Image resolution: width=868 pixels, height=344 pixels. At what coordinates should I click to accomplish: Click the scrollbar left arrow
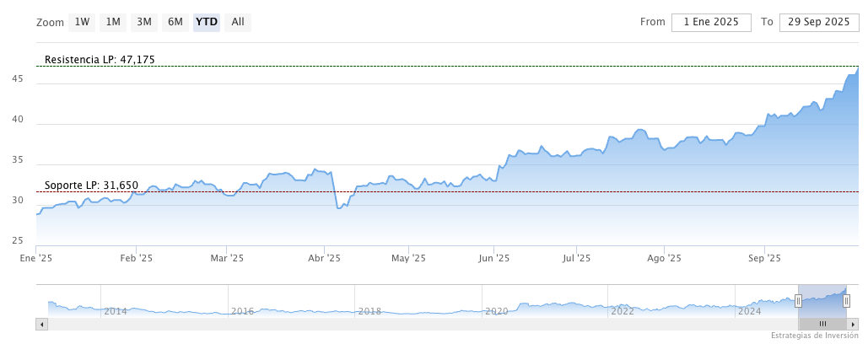click(x=40, y=324)
